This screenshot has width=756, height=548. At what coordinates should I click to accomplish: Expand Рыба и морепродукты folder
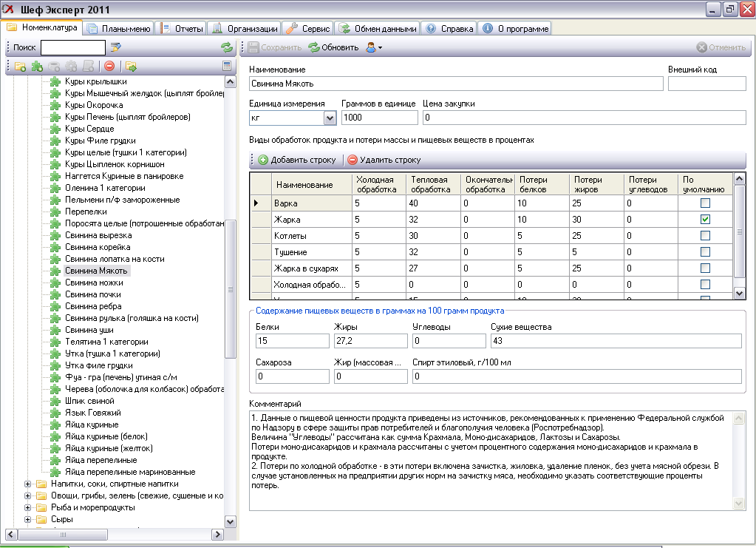27,507
